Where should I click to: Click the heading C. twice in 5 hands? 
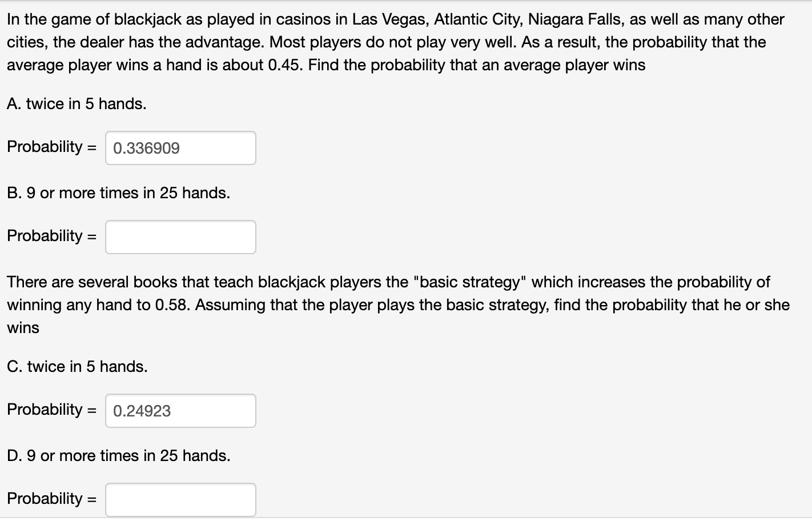[77, 366]
